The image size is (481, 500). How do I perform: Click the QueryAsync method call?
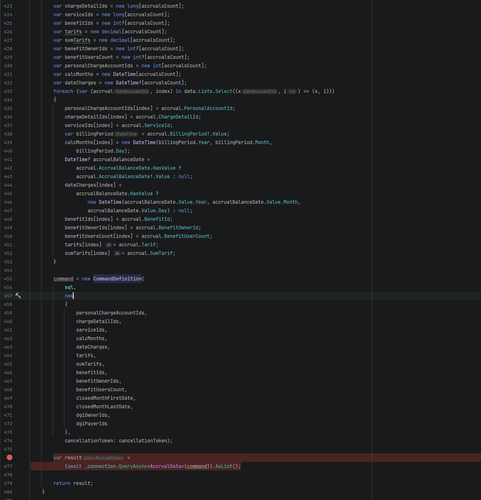tap(133, 466)
